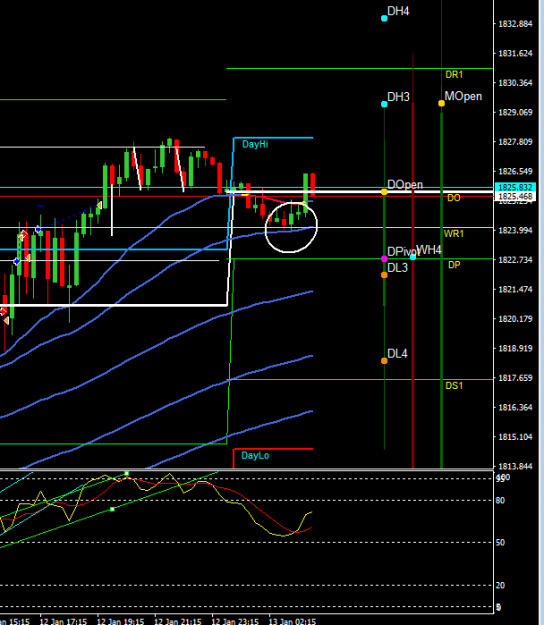
Task: Select the yellow DP pivot label
Action: pos(454,265)
